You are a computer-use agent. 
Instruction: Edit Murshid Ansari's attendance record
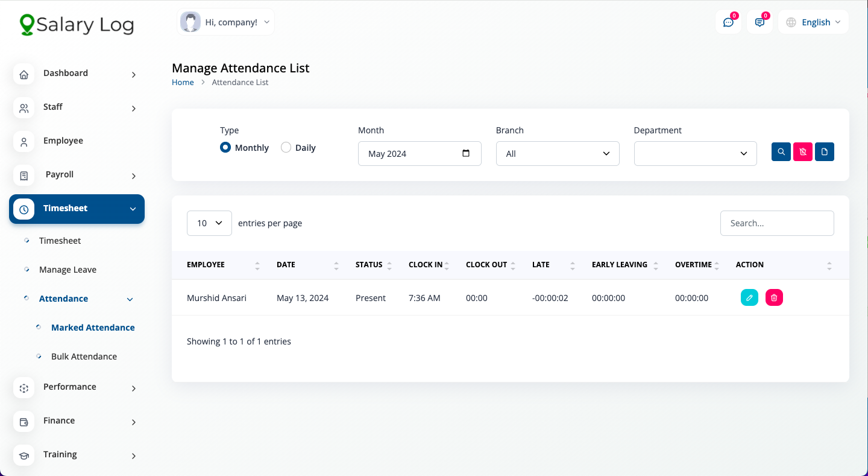coord(749,297)
